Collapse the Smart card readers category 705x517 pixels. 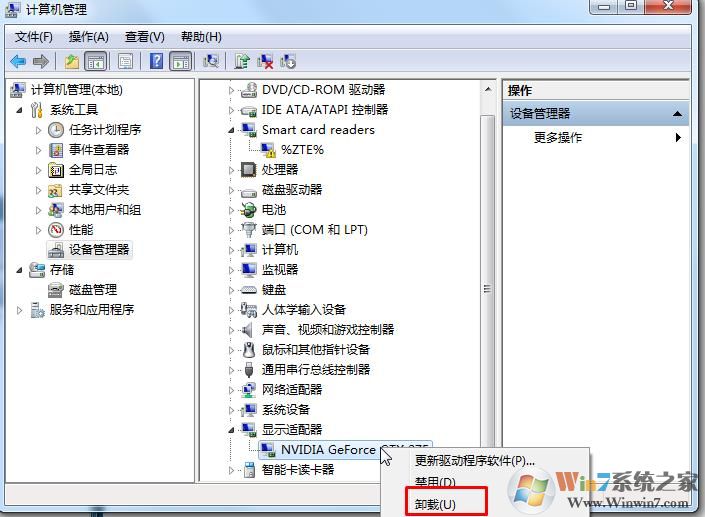pos(231,130)
